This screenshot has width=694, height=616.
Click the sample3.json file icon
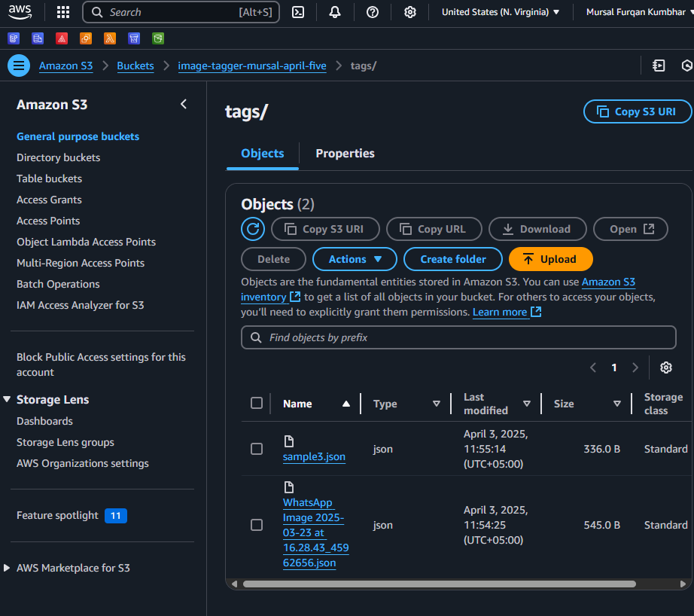pyautogui.click(x=289, y=441)
